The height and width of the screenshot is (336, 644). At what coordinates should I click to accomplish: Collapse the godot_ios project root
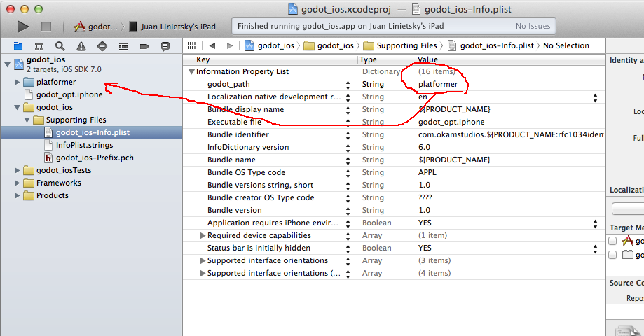click(x=7, y=64)
